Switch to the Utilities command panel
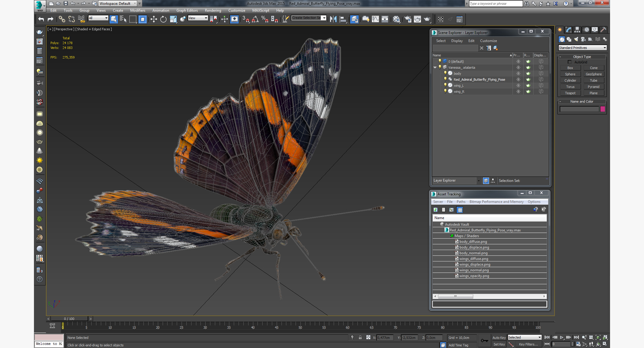644x348 pixels. pyautogui.click(x=604, y=30)
